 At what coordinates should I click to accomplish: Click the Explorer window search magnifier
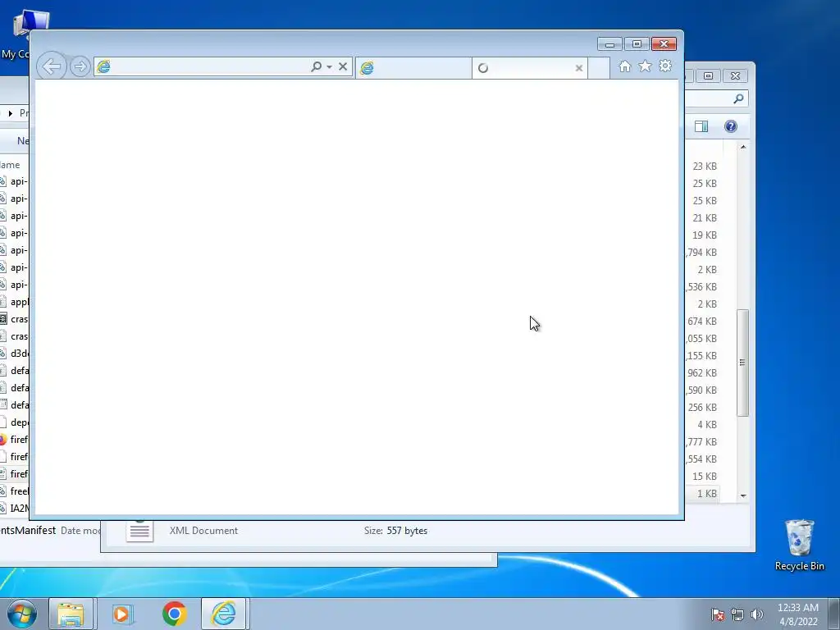[x=739, y=98]
